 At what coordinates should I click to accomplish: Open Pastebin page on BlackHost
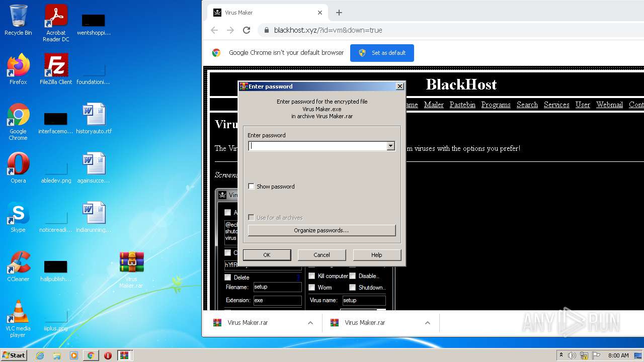(x=462, y=105)
